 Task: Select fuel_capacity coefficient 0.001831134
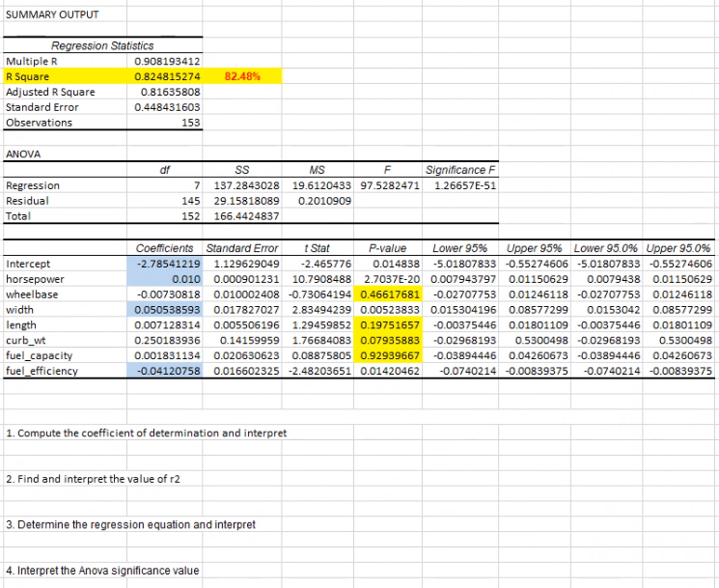pyautogui.click(x=167, y=355)
